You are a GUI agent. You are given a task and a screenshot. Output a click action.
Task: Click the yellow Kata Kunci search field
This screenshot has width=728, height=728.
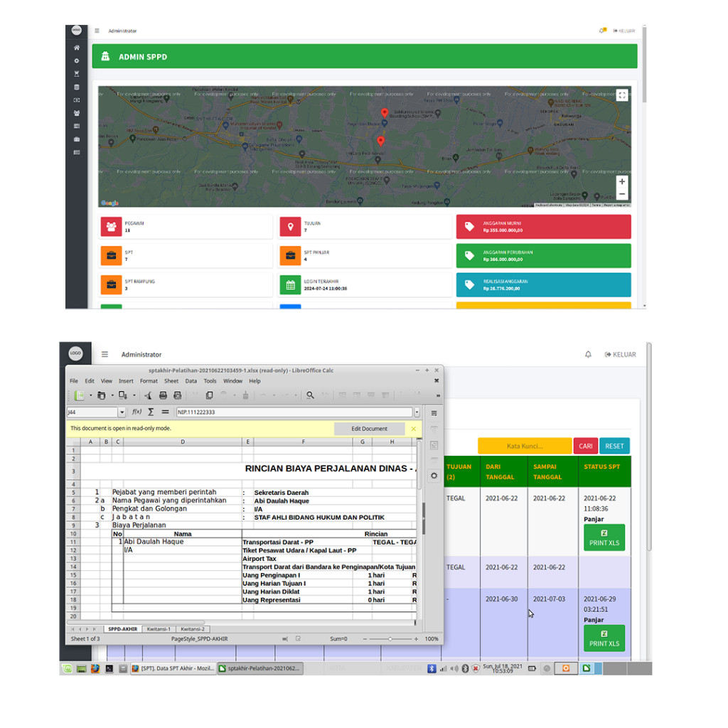click(x=526, y=446)
